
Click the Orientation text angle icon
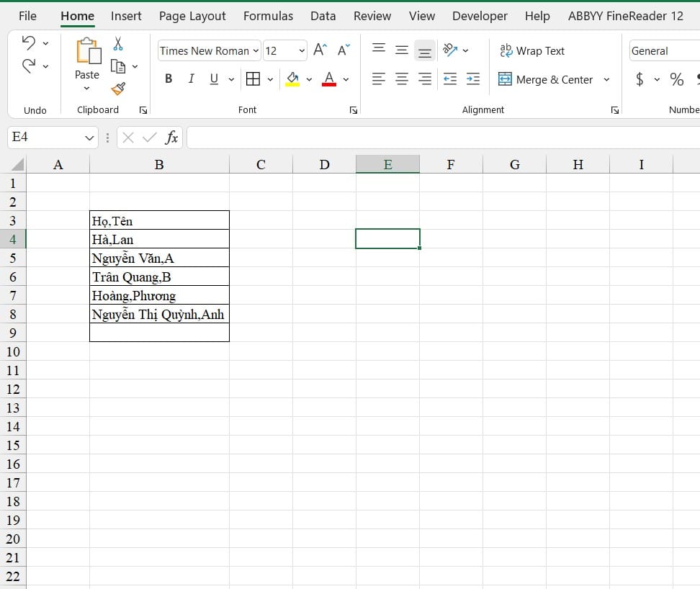click(x=449, y=50)
